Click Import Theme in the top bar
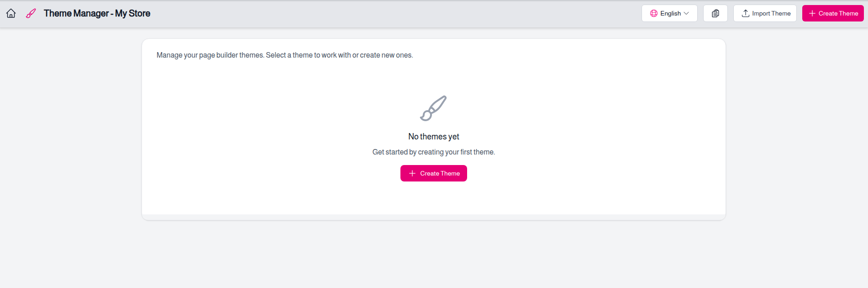 coord(765,13)
